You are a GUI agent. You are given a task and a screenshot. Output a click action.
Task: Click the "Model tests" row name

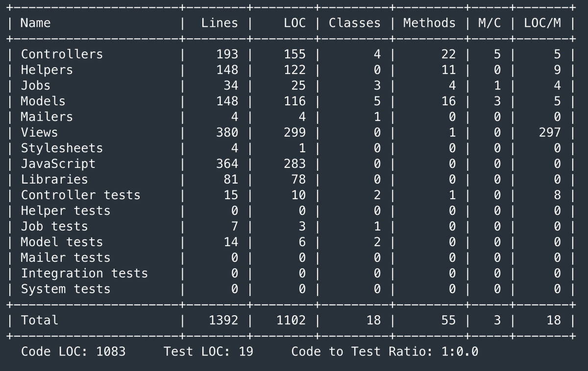point(62,242)
